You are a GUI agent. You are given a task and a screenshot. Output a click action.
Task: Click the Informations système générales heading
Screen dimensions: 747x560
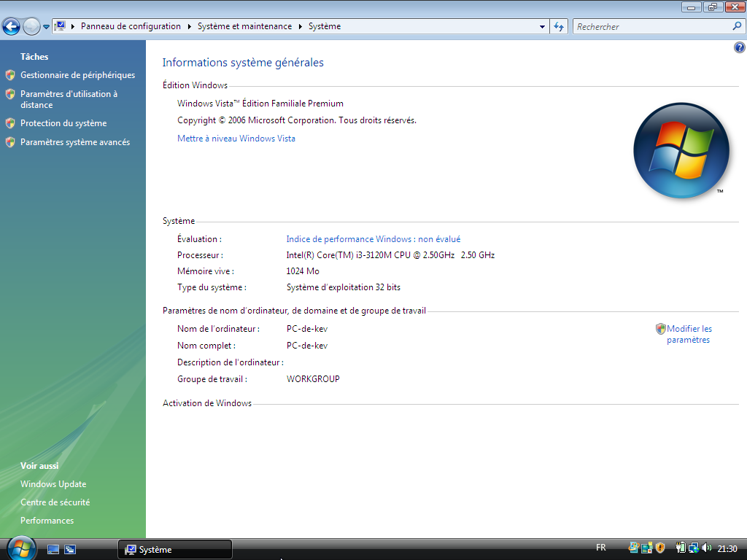click(243, 63)
